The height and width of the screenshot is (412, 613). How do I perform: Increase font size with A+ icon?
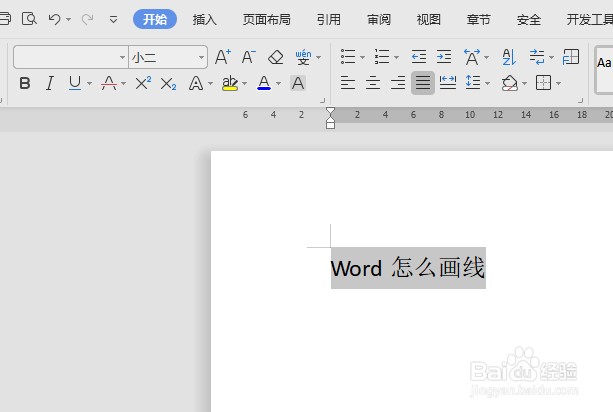(223, 57)
